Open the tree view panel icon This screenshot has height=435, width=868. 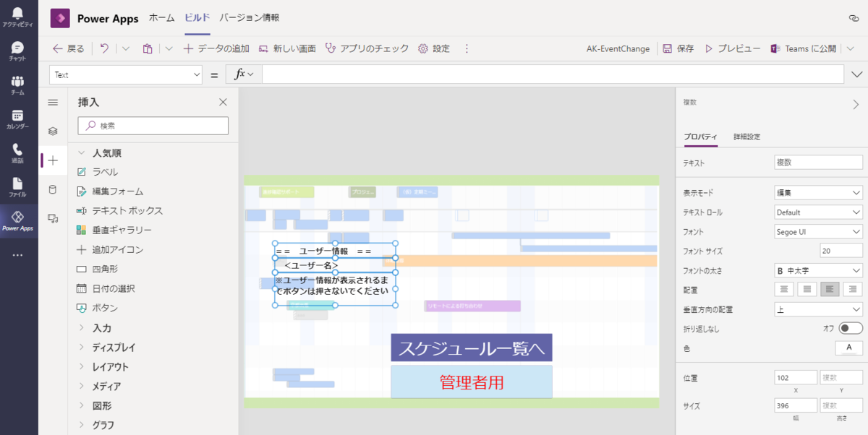point(53,132)
